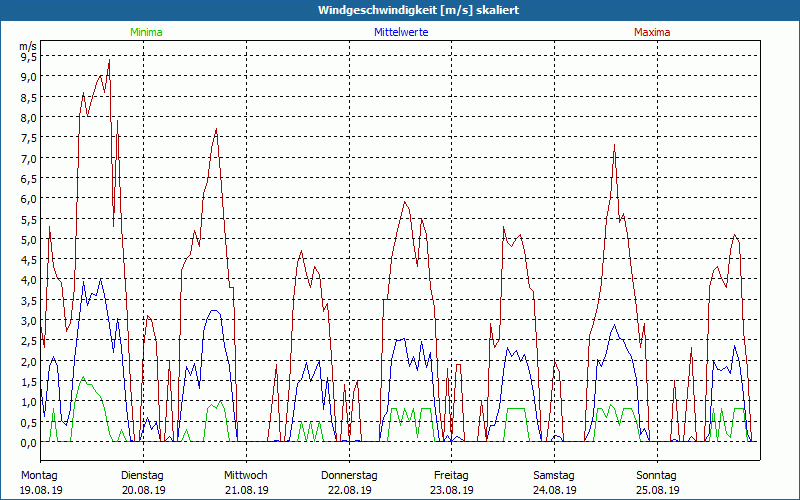800x500 pixels.
Task: Click the 2,0 y-axis value
Action: click(x=29, y=361)
